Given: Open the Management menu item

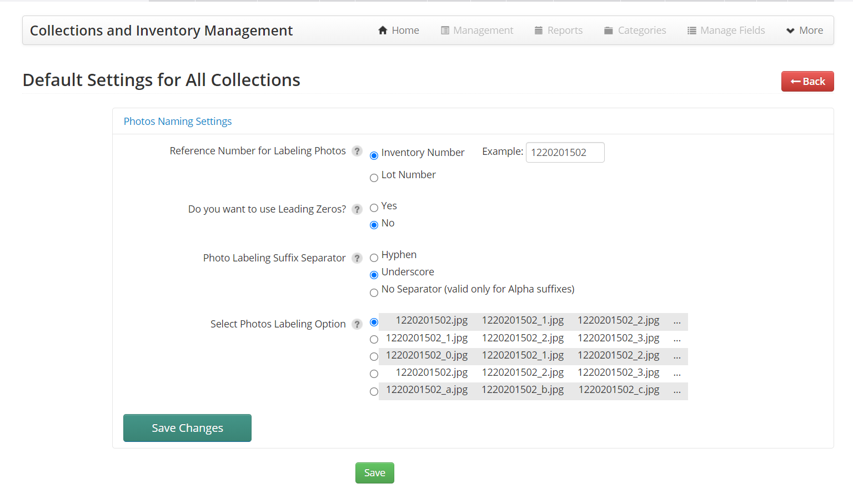Looking at the screenshot, I should coord(477,31).
